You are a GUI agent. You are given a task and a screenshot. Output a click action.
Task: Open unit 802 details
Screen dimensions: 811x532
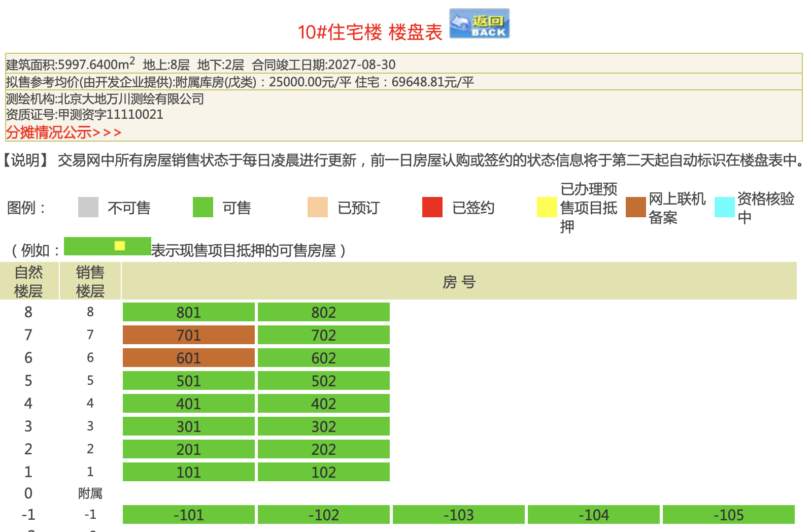323,312
